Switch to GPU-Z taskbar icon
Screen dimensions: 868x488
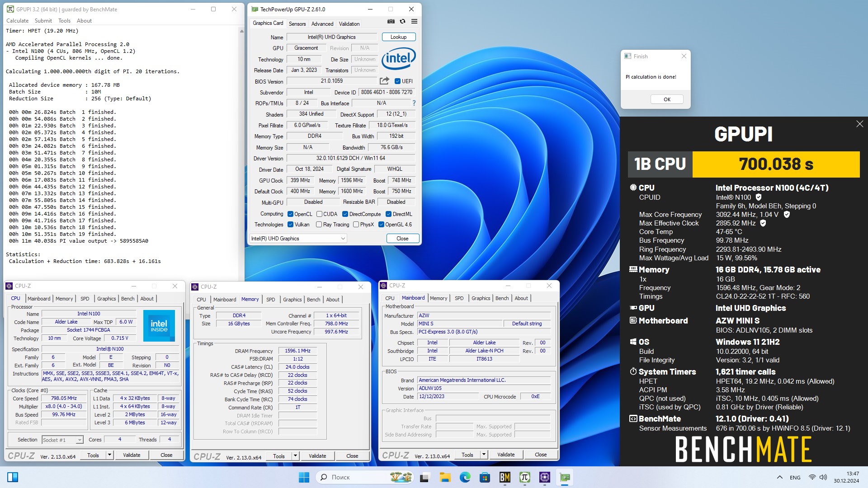pyautogui.click(x=565, y=477)
